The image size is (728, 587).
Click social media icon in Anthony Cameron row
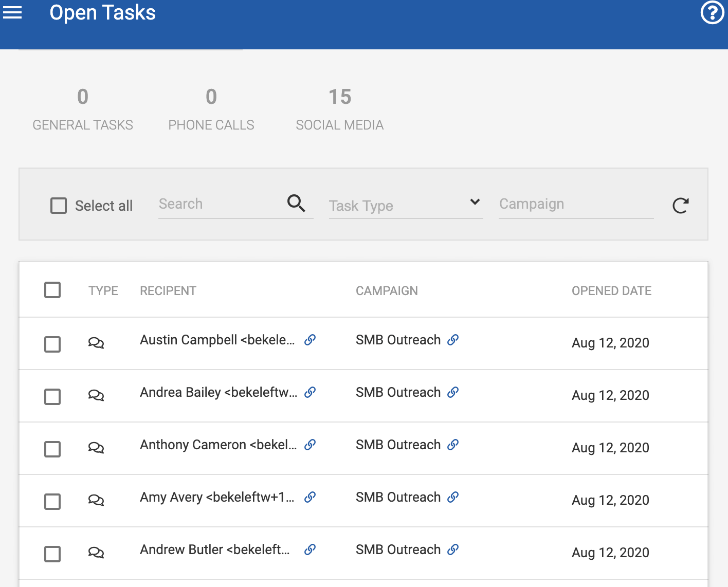click(96, 448)
